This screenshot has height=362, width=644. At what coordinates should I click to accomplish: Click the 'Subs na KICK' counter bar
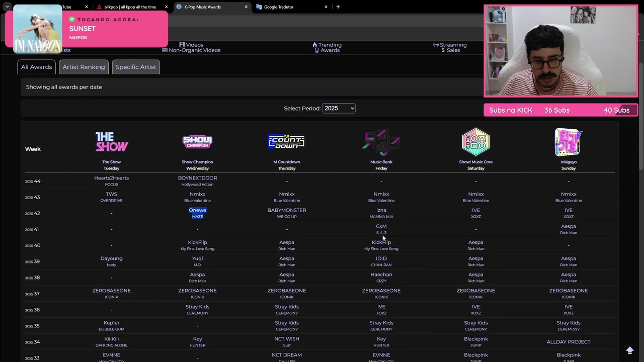click(560, 110)
